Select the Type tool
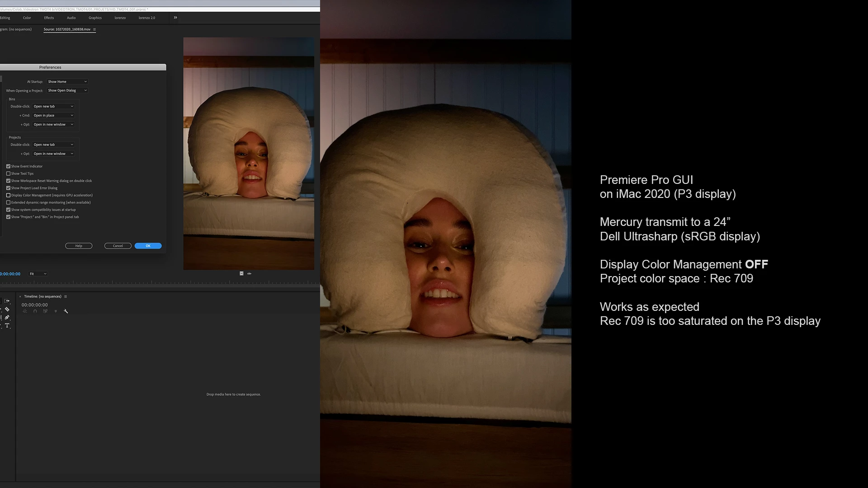Image resolution: width=868 pixels, height=488 pixels. [x=7, y=326]
